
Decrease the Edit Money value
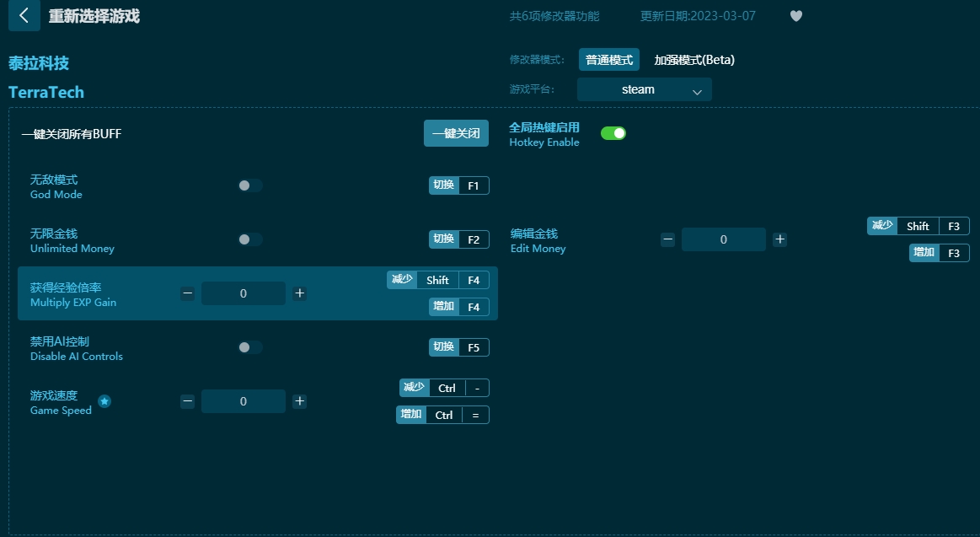(667, 239)
